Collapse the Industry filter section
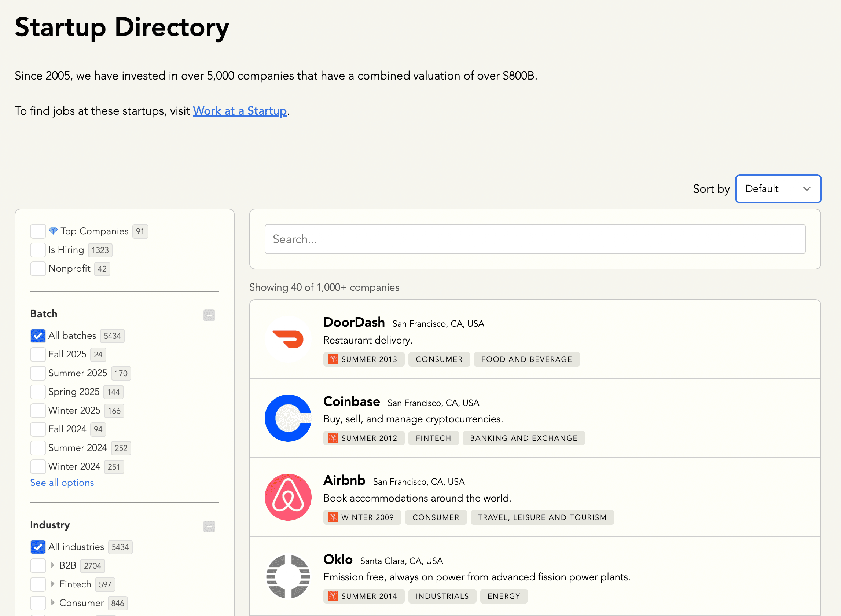This screenshot has height=616, width=841. coord(209,527)
